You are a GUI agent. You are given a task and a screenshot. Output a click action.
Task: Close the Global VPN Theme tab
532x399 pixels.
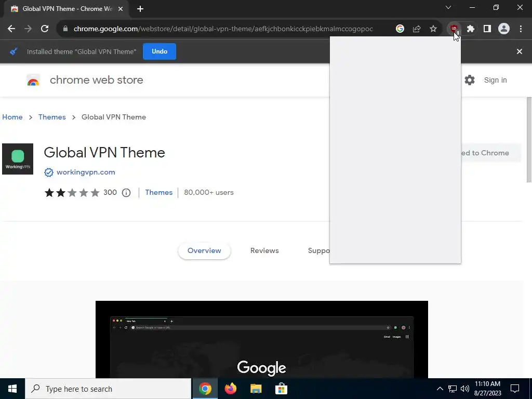121,9
